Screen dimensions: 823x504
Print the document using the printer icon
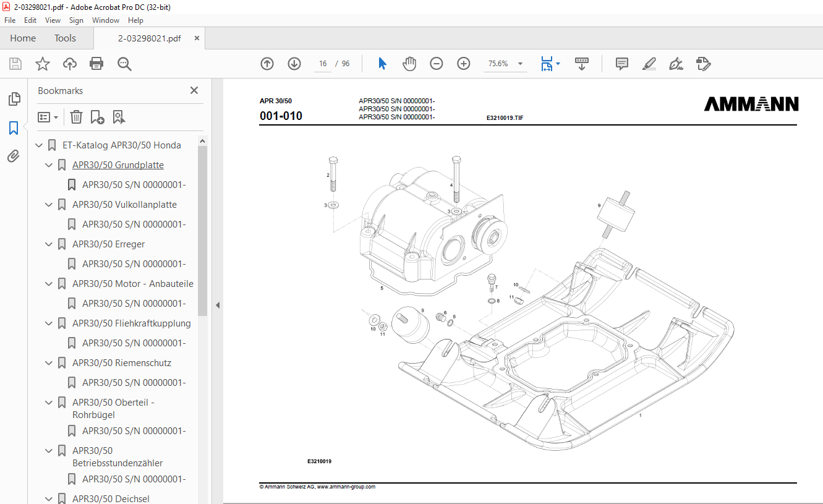pyautogui.click(x=96, y=64)
